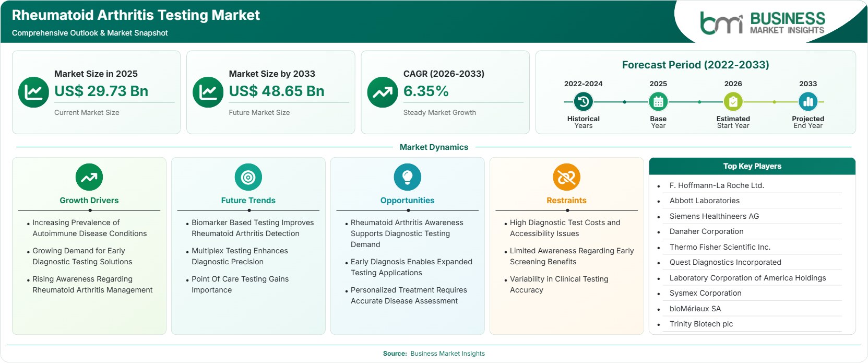
Task: Select Quest Diagnostics Incorporated entry
Action: [x=725, y=262]
